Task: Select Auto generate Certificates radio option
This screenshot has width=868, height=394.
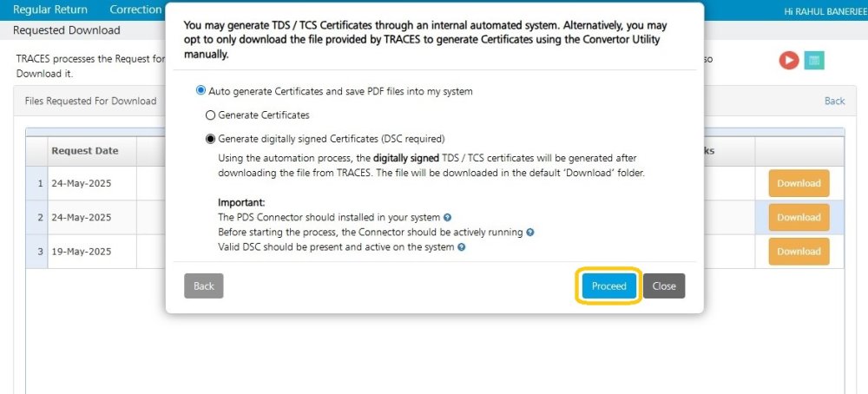Action: pyautogui.click(x=201, y=90)
